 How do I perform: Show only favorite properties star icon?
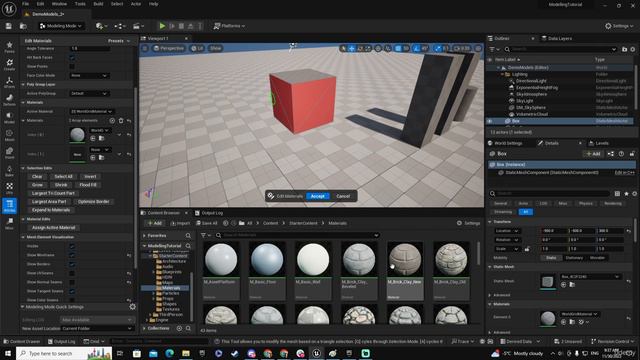[626, 193]
